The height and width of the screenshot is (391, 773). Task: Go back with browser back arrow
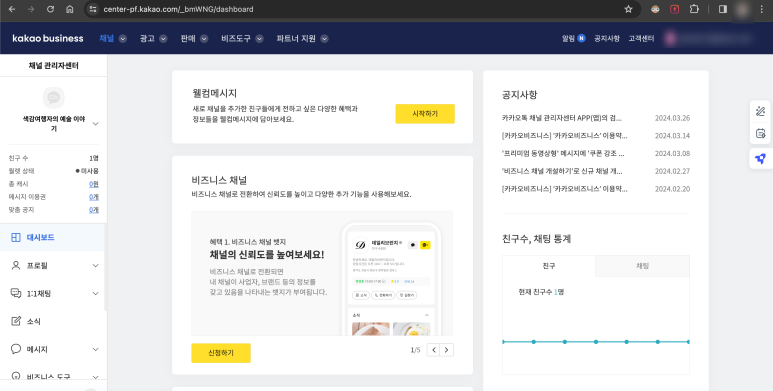click(x=12, y=9)
